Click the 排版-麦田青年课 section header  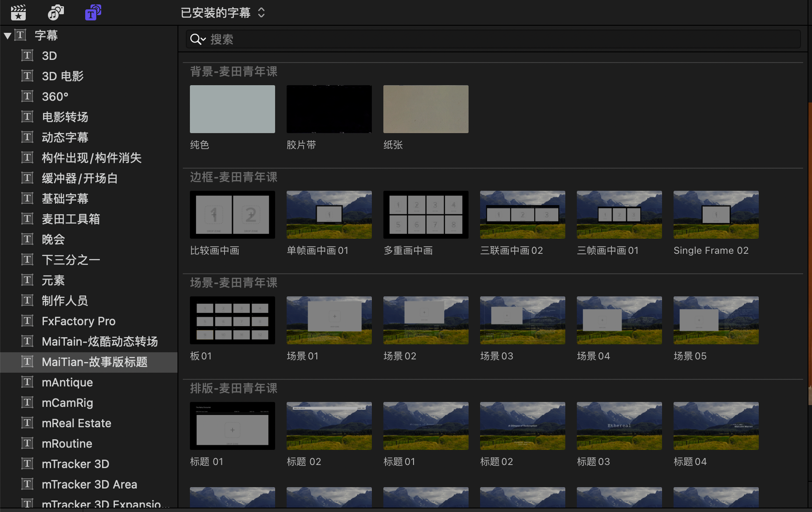(234, 388)
